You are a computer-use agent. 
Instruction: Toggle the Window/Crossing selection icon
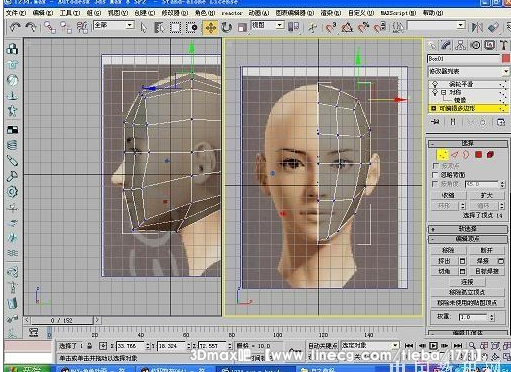tap(192, 27)
